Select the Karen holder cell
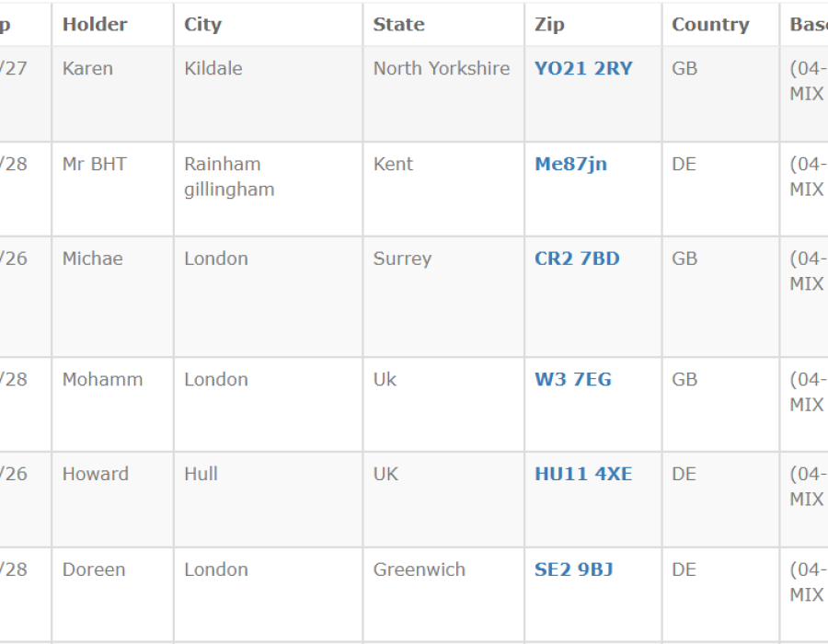Screen dimensions: 828x644 click(x=87, y=69)
